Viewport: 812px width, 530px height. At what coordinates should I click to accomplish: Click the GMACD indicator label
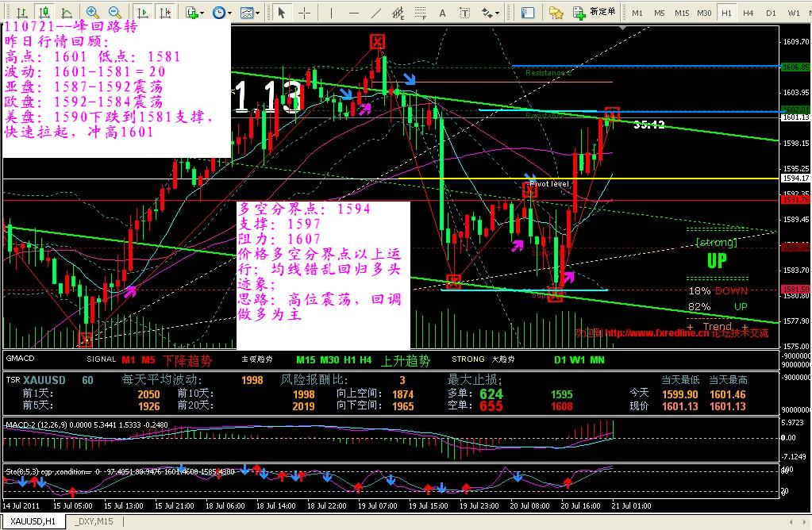point(20,358)
